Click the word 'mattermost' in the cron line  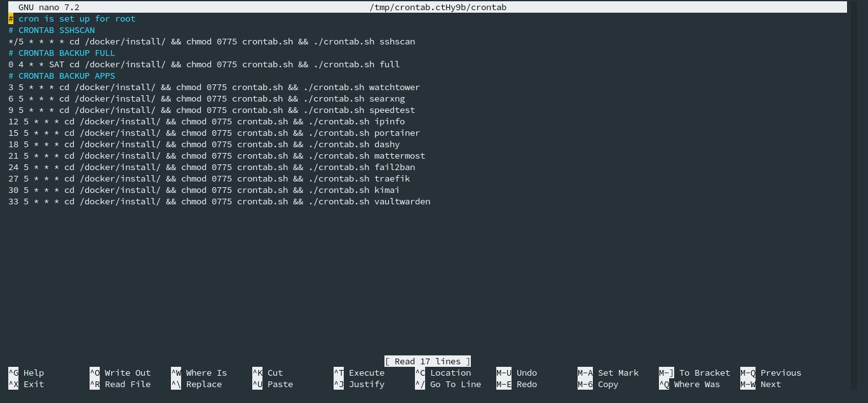[400, 155]
